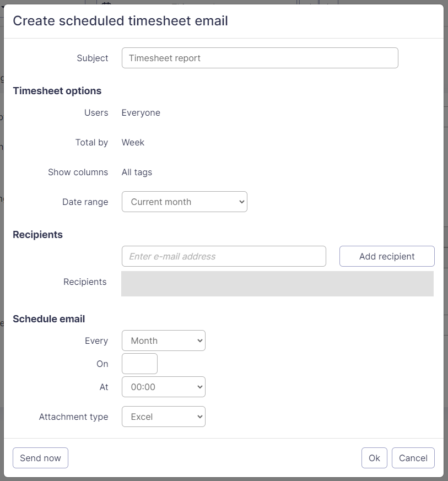Click the "Attachment type" label

click(73, 417)
